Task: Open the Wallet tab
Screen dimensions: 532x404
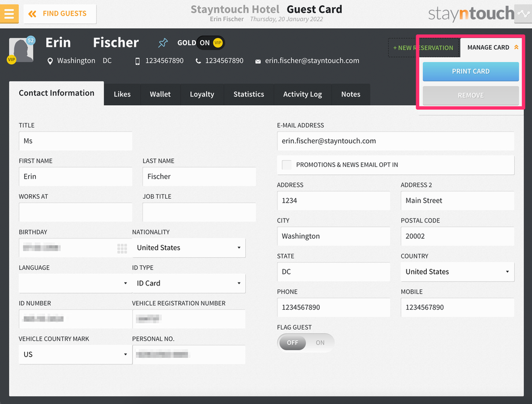Action: tap(160, 94)
